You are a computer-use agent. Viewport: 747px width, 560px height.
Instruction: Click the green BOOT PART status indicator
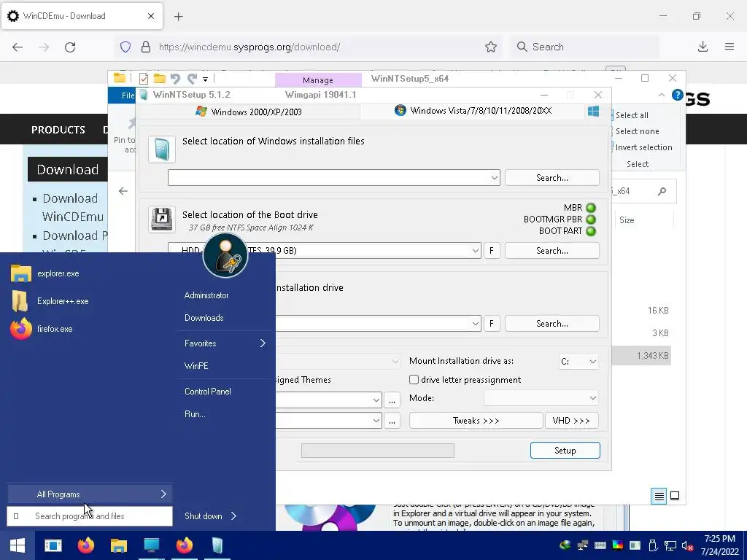pyautogui.click(x=591, y=231)
